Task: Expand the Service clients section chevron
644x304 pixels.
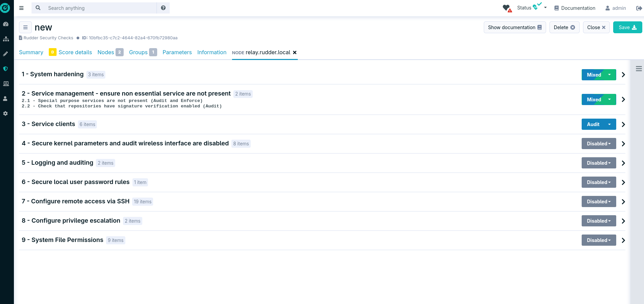Action: pyautogui.click(x=623, y=124)
